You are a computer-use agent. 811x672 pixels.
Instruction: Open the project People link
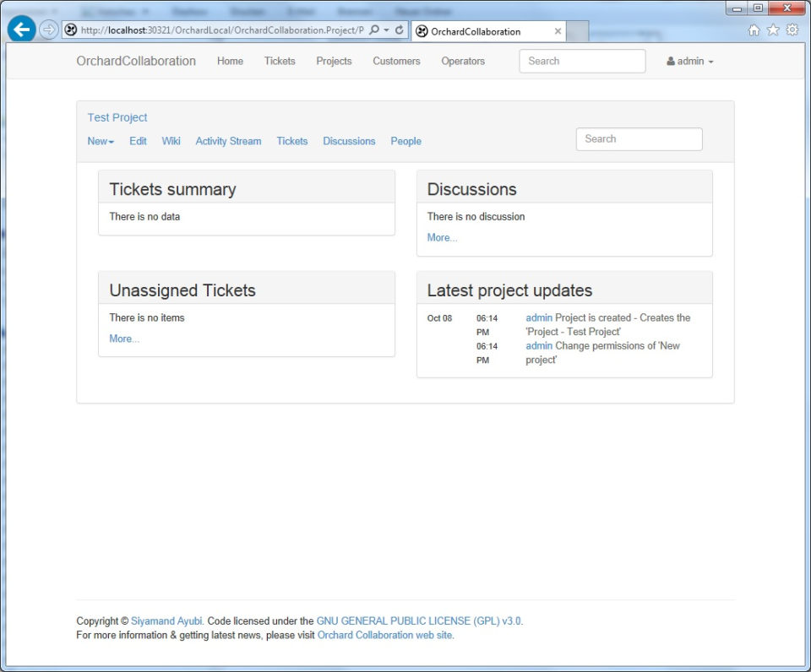pos(406,141)
